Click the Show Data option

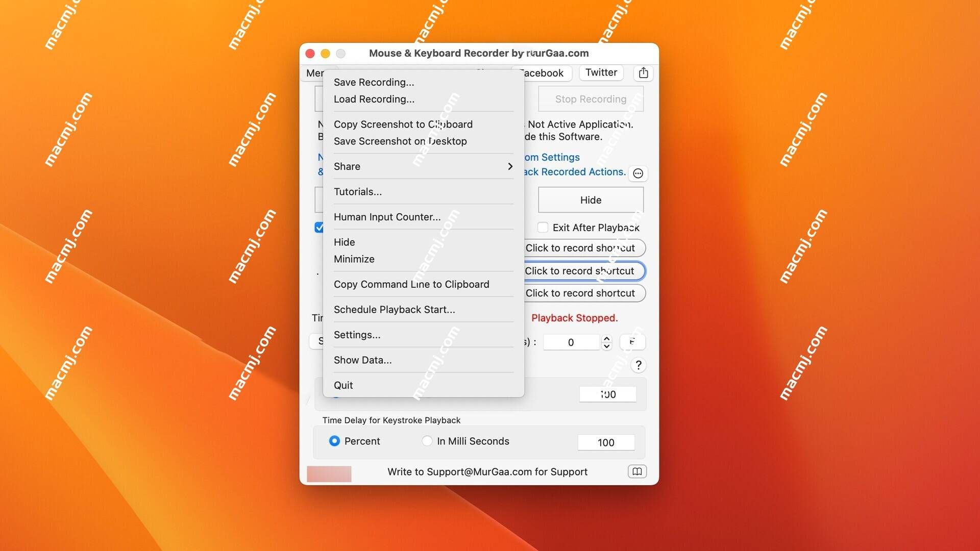pyautogui.click(x=362, y=359)
